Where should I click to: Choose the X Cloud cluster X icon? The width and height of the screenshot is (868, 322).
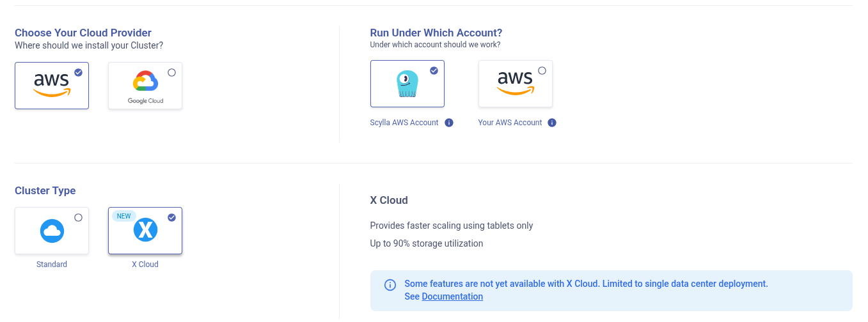click(145, 230)
